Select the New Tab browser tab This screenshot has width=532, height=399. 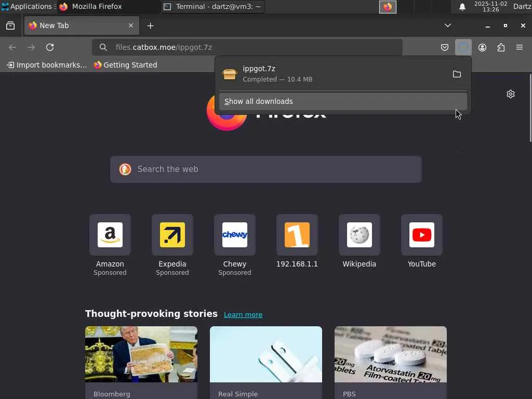(x=82, y=25)
